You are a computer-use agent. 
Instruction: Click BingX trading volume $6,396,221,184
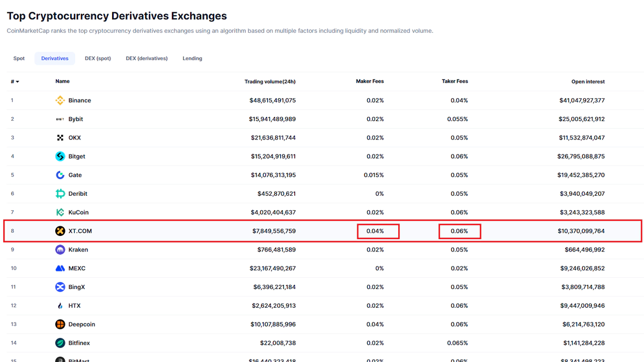click(274, 287)
